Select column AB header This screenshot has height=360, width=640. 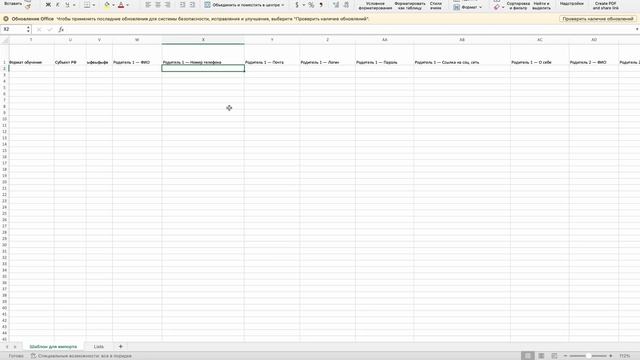pyautogui.click(x=462, y=40)
